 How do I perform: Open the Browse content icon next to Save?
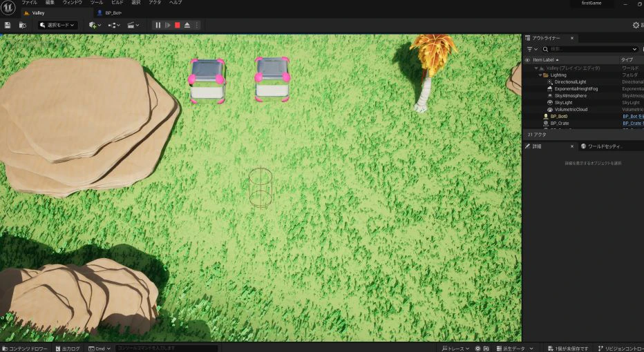23,26
